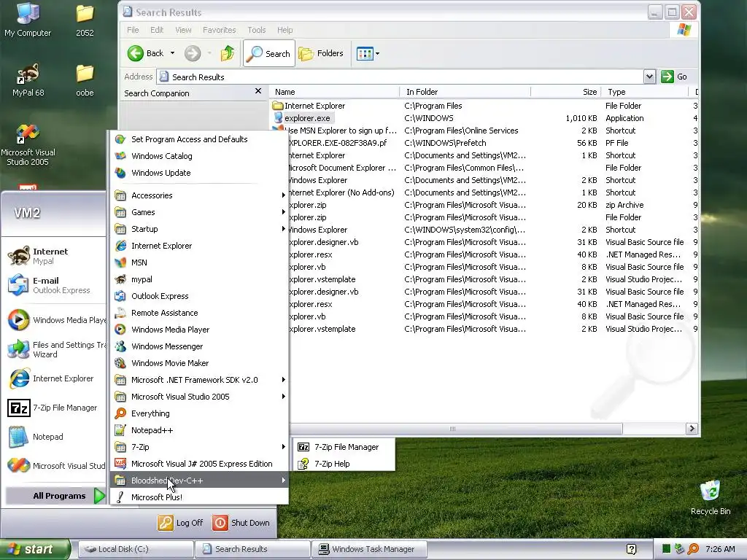
Task: Open Windows Messenger
Action: pyautogui.click(x=199, y=346)
